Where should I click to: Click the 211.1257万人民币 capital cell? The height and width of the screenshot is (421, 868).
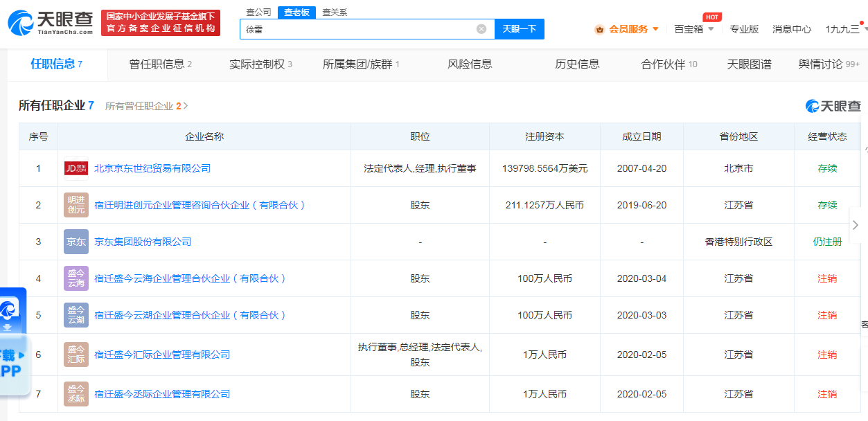point(544,205)
